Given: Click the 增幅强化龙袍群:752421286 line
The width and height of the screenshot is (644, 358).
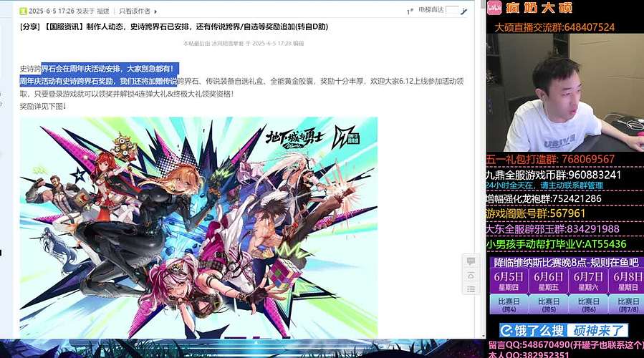Looking at the screenshot, I should (x=544, y=199).
